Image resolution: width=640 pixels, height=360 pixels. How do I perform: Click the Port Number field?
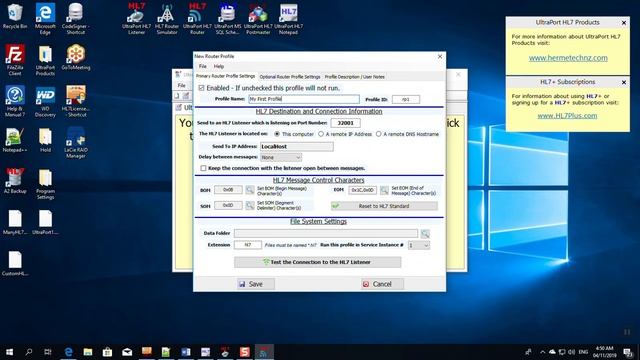[345, 123]
